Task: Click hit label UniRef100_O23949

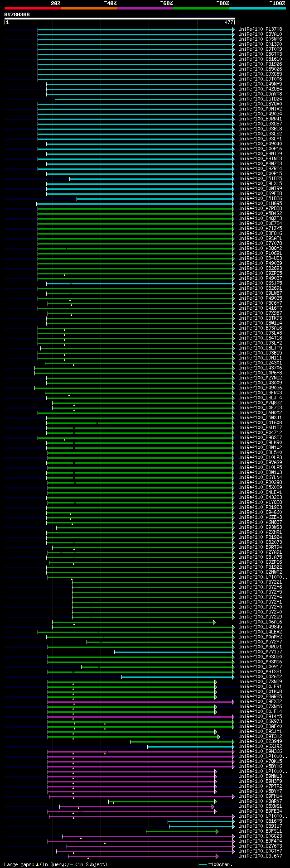Action: pos(260,742)
